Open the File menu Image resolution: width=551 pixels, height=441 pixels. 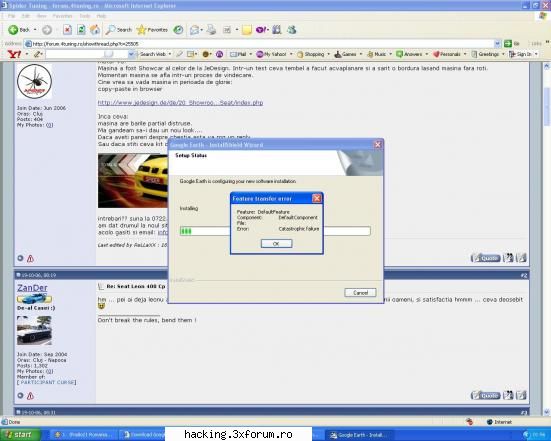[x=11, y=16]
